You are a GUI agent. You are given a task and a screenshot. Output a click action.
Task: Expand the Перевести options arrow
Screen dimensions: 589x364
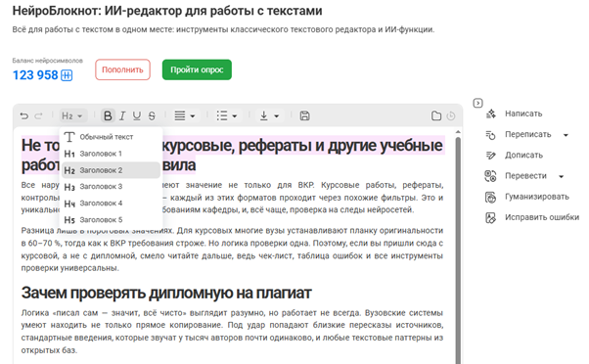click(562, 176)
